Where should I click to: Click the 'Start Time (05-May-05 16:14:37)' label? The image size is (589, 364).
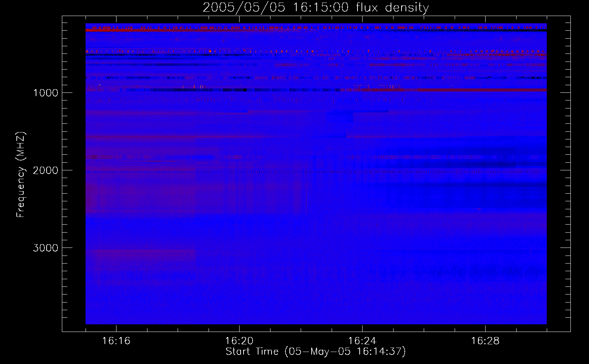316,352
